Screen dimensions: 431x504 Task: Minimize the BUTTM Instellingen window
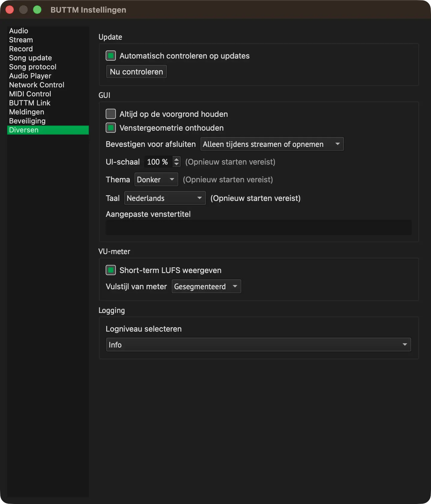click(23, 10)
